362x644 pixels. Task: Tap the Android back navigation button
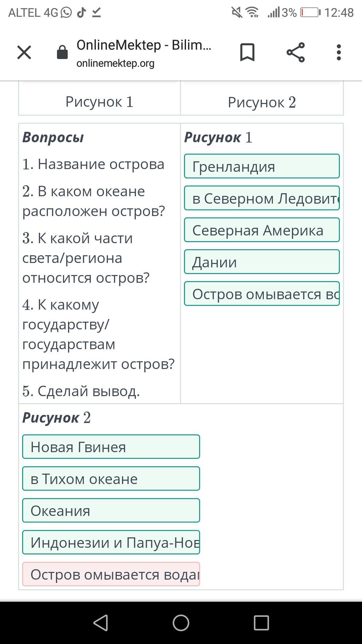(x=101, y=623)
